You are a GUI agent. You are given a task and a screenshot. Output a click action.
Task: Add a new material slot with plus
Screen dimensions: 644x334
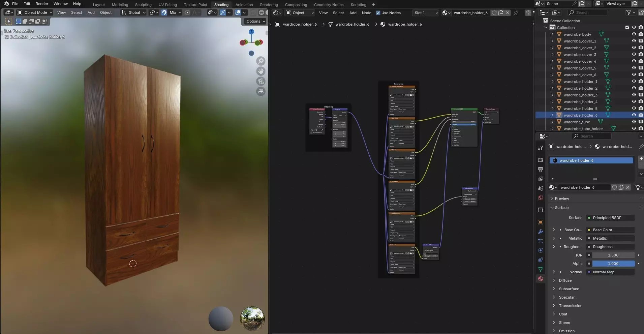click(641, 158)
